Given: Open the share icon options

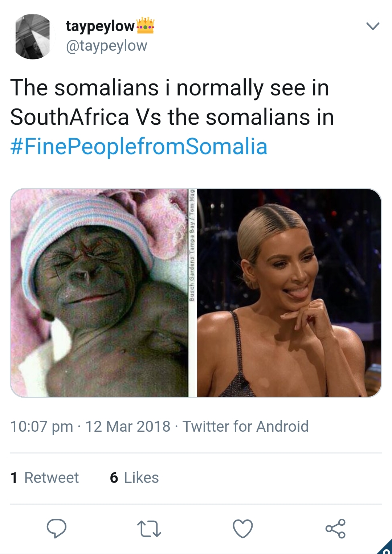Looking at the screenshot, I should [336, 529].
